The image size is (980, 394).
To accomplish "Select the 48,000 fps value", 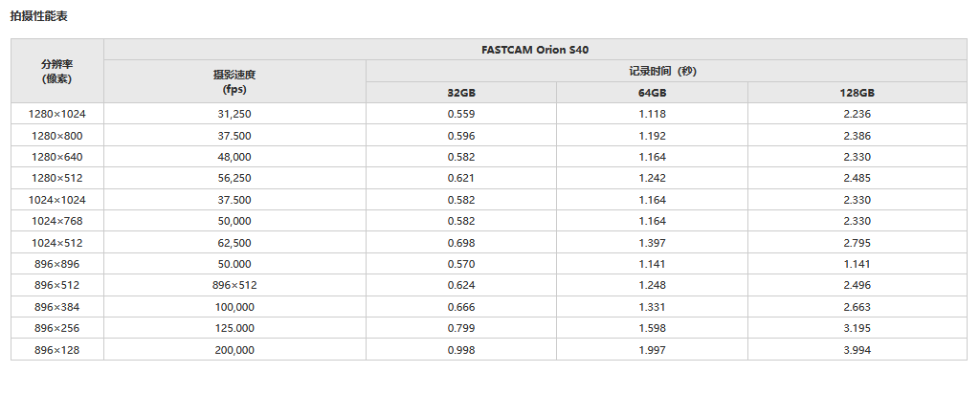I will [x=234, y=157].
